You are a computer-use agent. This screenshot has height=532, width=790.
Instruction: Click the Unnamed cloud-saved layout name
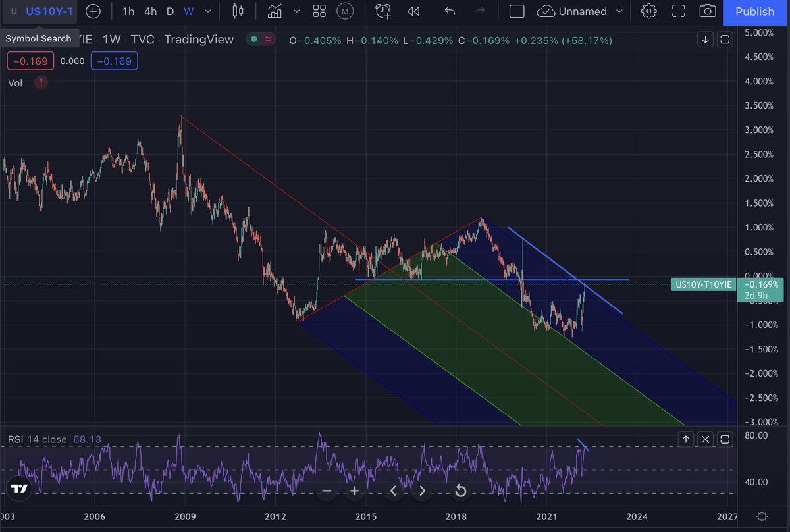572,11
